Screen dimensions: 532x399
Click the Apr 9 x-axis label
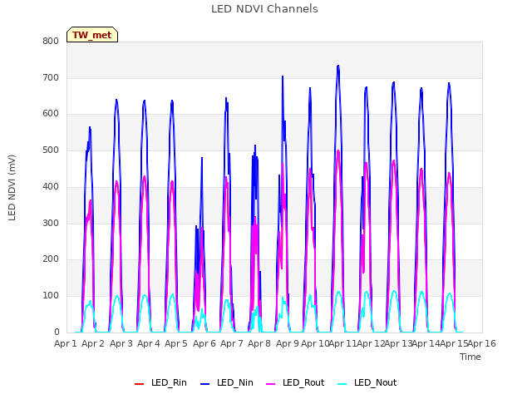(288, 343)
